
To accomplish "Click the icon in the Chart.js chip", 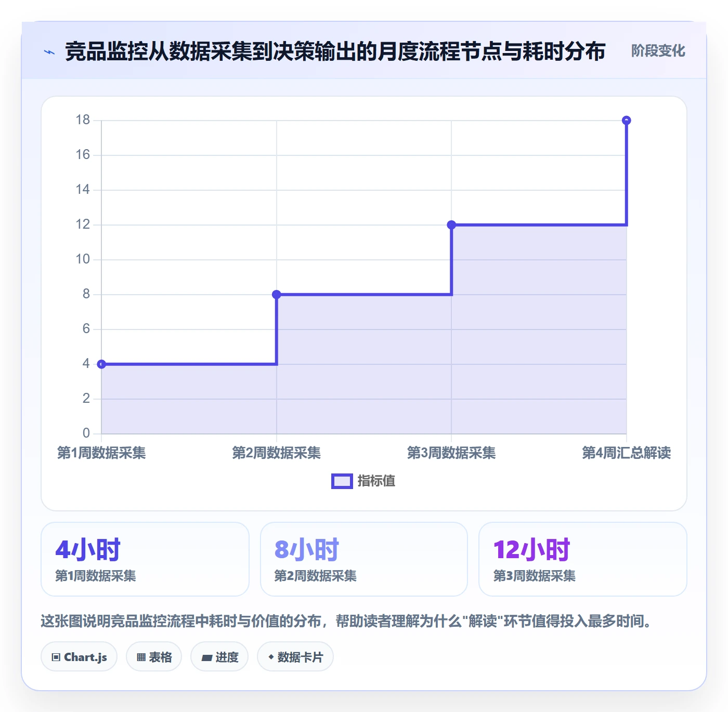I will point(56,657).
